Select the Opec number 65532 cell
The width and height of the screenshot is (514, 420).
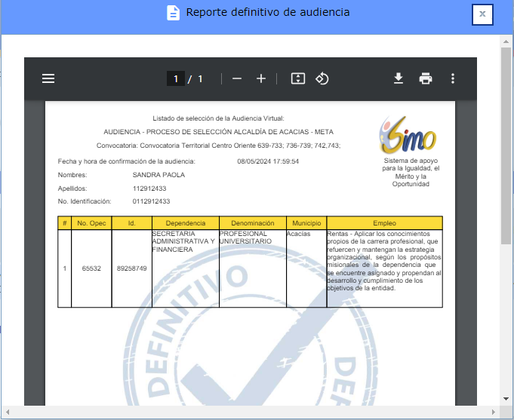coord(91,268)
